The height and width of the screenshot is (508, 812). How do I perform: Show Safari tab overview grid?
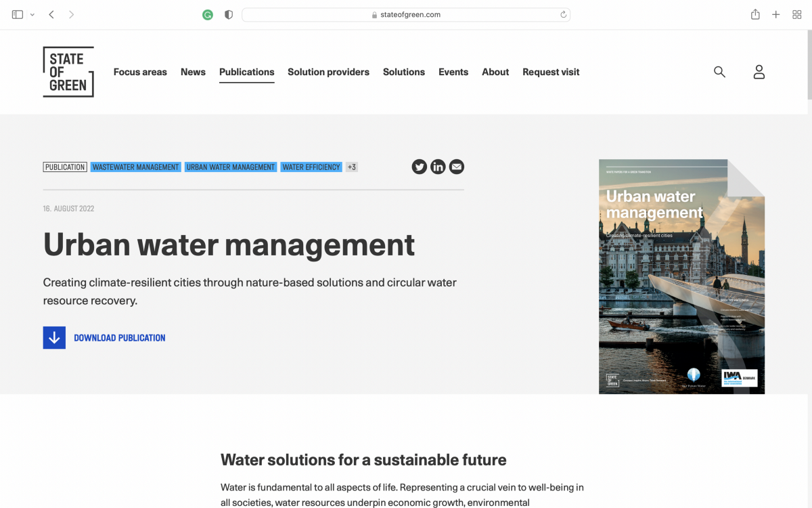[796, 14]
